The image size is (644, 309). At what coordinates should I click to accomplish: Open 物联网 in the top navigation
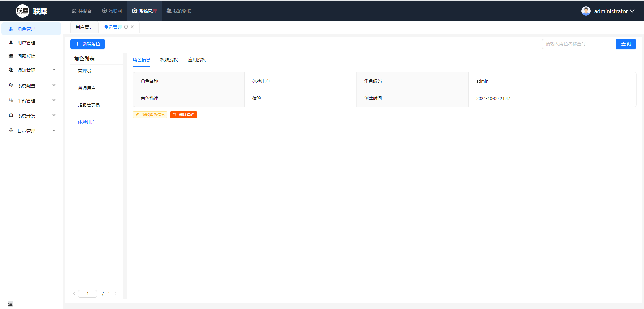pos(112,11)
